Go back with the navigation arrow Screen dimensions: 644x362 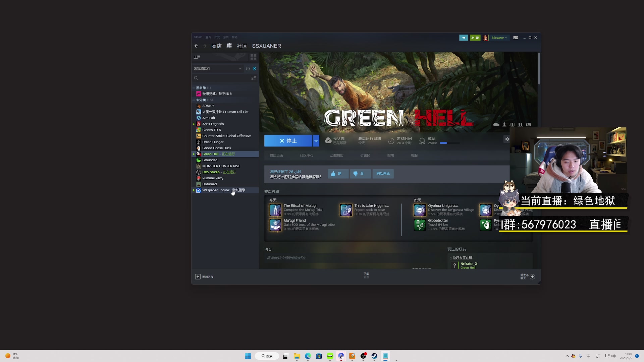[196, 46]
